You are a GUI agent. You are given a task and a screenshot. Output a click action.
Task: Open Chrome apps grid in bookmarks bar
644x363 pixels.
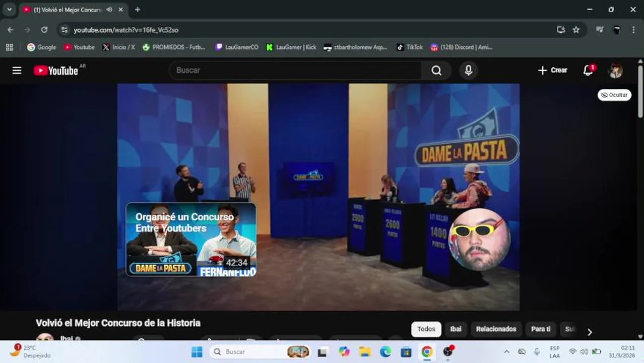[9, 47]
